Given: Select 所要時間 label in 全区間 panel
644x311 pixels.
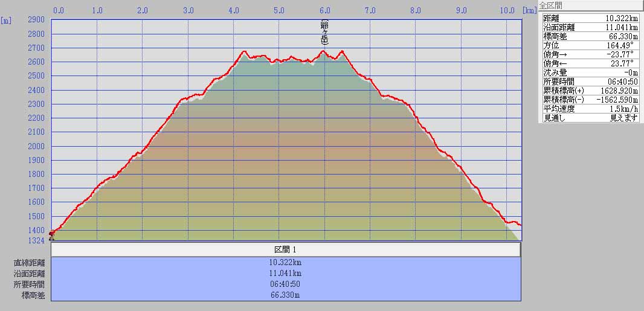Looking at the screenshot, I should point(559,82).
